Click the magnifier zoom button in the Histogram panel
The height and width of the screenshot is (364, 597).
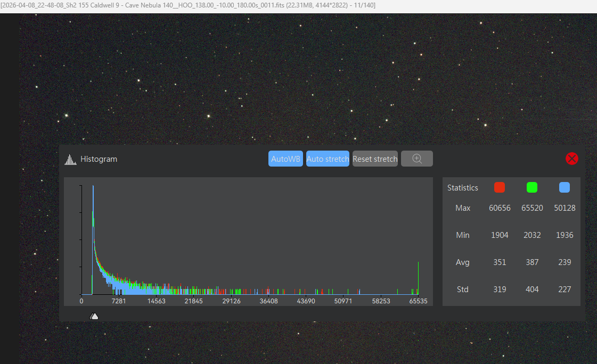417,159
